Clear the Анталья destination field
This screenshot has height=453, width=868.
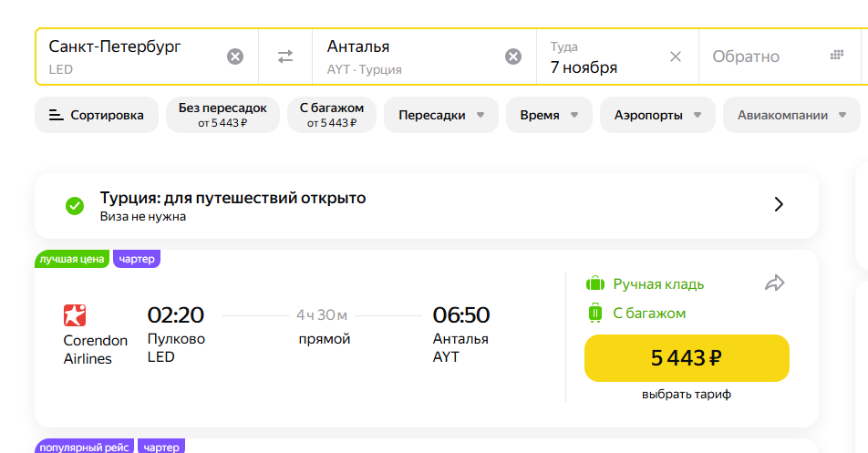[x=513, y=57]
